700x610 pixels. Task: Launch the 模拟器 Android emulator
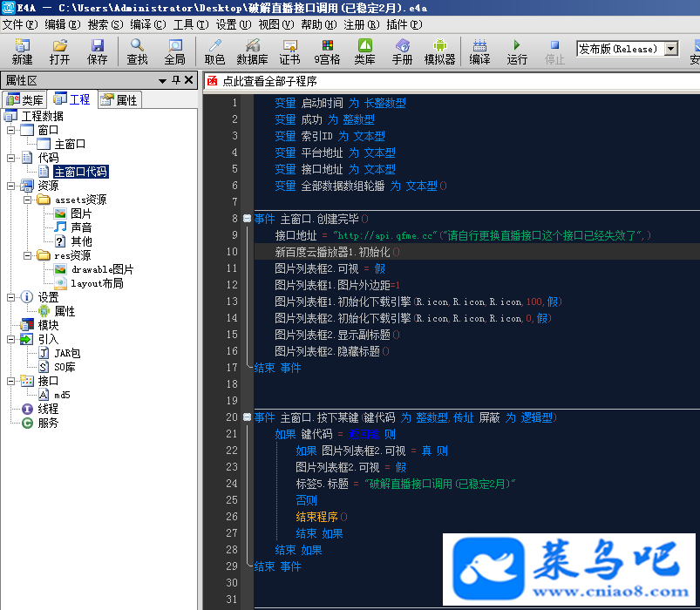click(x=439, y=51)
